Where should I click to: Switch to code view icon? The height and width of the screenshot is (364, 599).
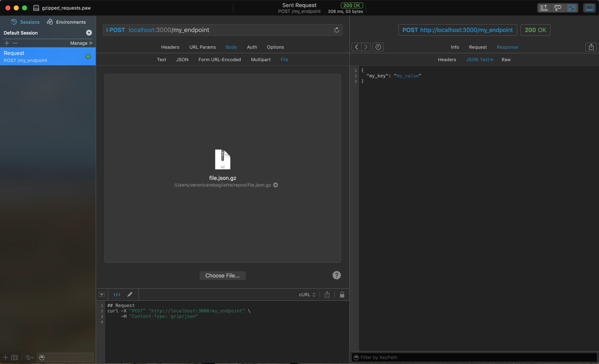click(117, 295)
